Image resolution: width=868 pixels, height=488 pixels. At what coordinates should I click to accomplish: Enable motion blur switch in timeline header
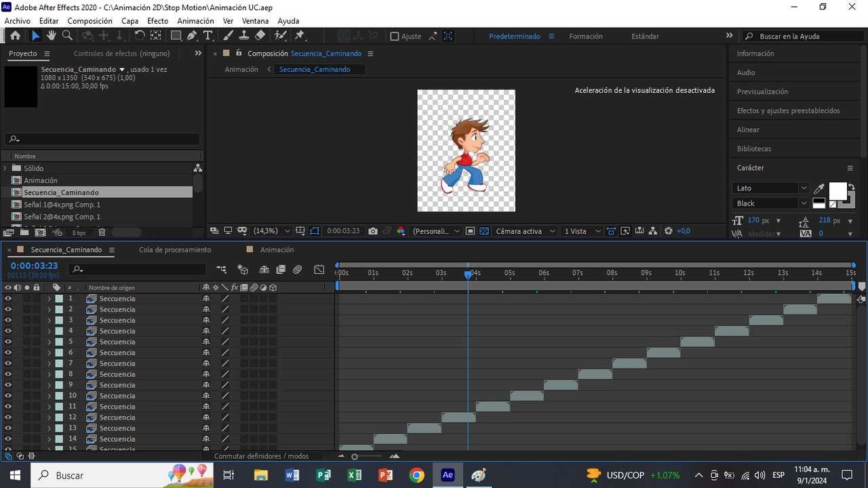coord(297,269)
